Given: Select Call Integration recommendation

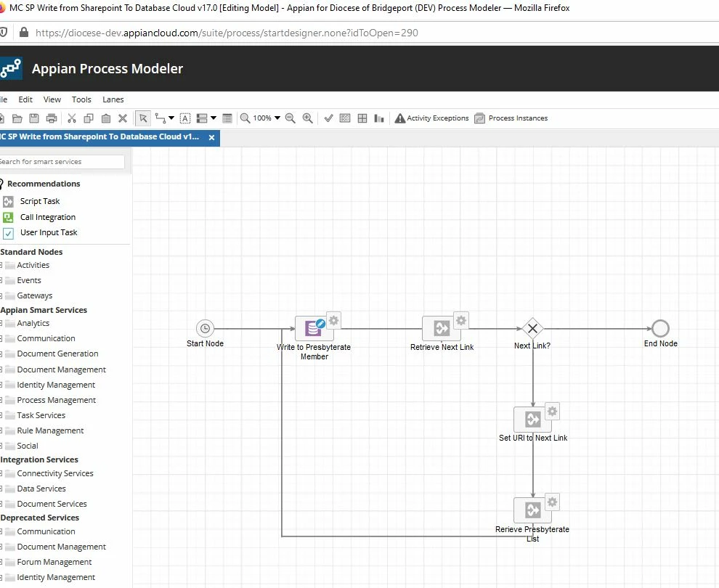Looking at the screenshot, I should (48, 217).
